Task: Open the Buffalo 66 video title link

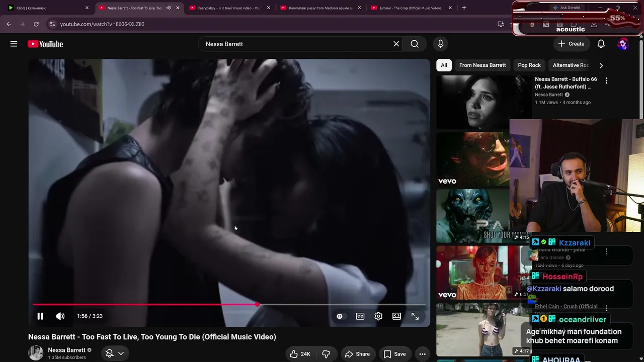Action: tap(566, 83)
